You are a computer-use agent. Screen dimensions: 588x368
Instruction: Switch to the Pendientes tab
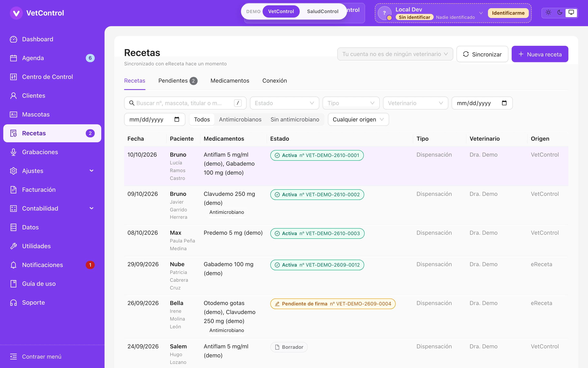(x=178, y=81)
